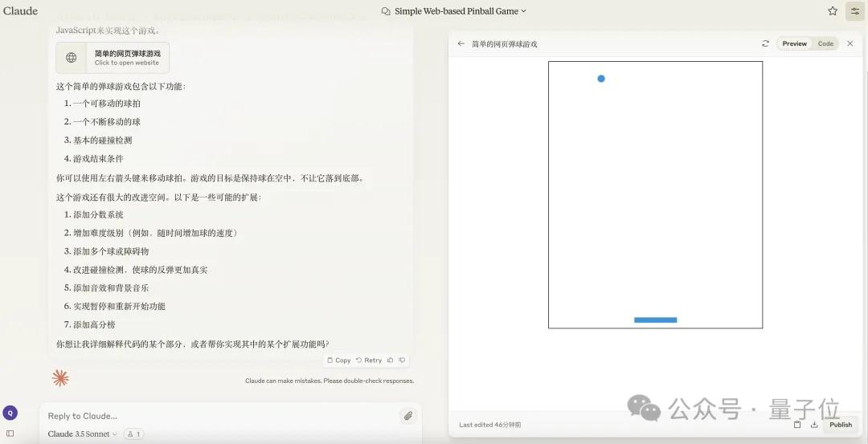This screenshot has height=444, width=868.
Task: Open the Claude 3.5 Sonnet model selector
Action: tap(83, 434)
